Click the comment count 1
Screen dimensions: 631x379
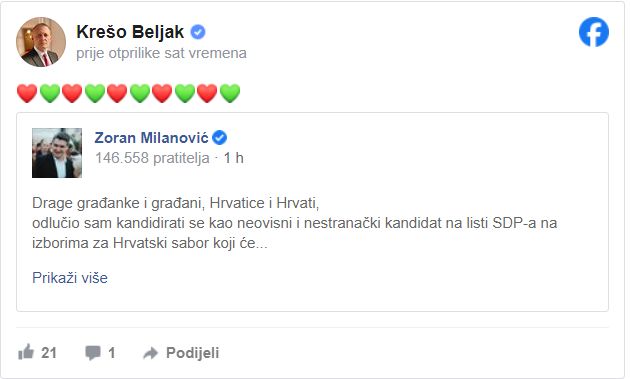(x=112, y=353)
